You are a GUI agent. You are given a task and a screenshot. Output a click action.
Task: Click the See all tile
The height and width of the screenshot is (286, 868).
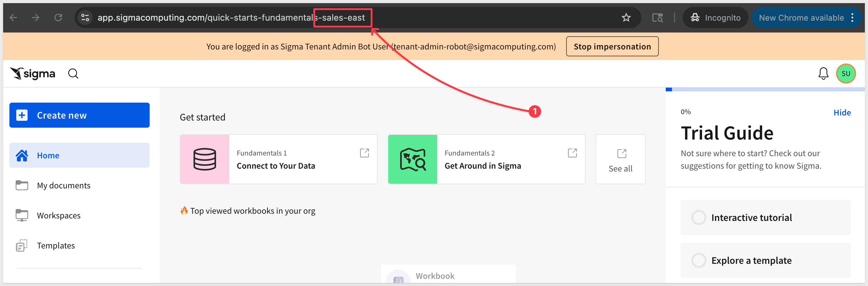tap(620, 159)
